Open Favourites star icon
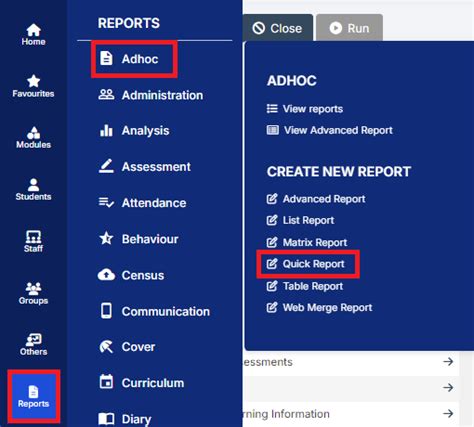 [x=33, y=81]
